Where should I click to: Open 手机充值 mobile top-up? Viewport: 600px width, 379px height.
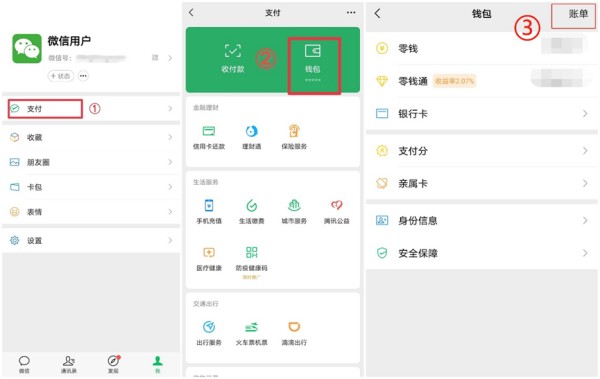(209, 212)
